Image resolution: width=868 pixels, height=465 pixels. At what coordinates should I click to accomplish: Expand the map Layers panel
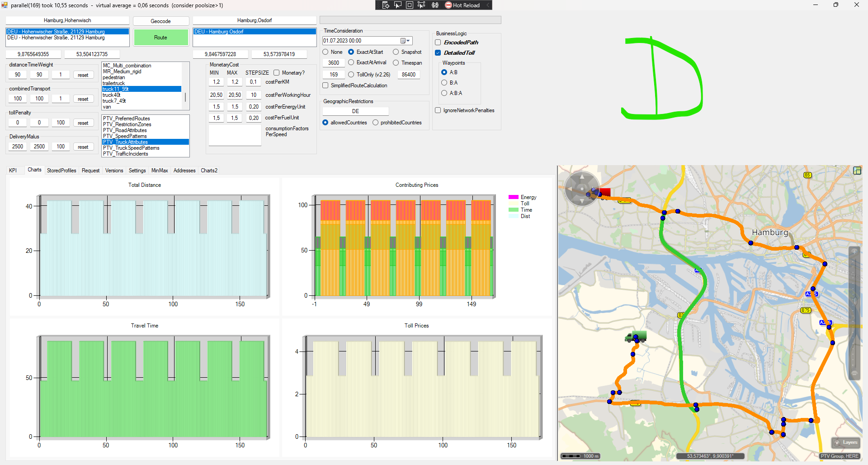(845, 442)
